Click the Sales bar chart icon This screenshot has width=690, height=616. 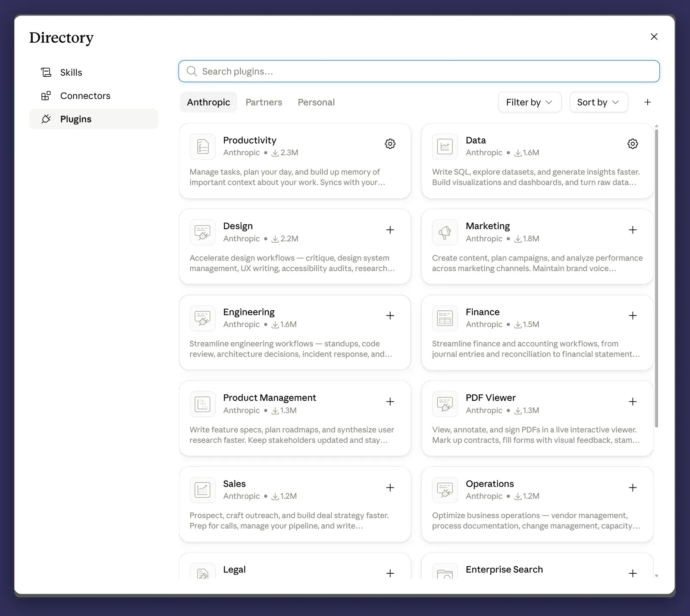tap(203, 490)
